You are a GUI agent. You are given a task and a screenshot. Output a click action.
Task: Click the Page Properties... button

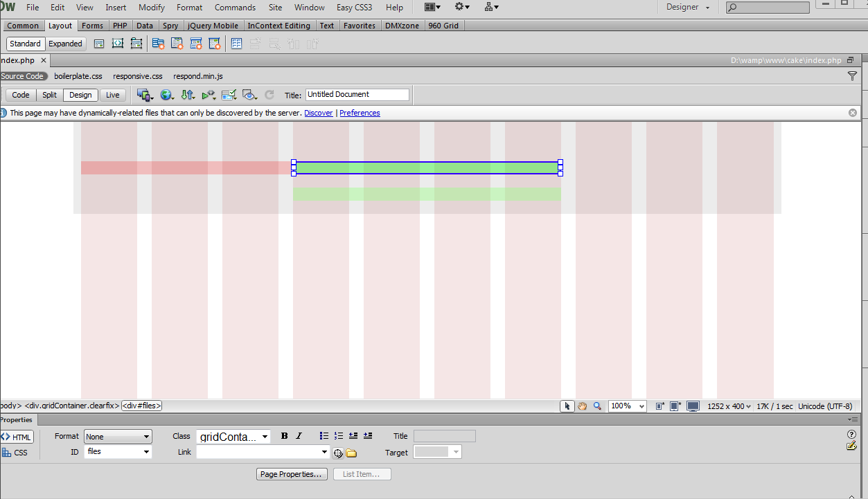(x=292, y=474)
